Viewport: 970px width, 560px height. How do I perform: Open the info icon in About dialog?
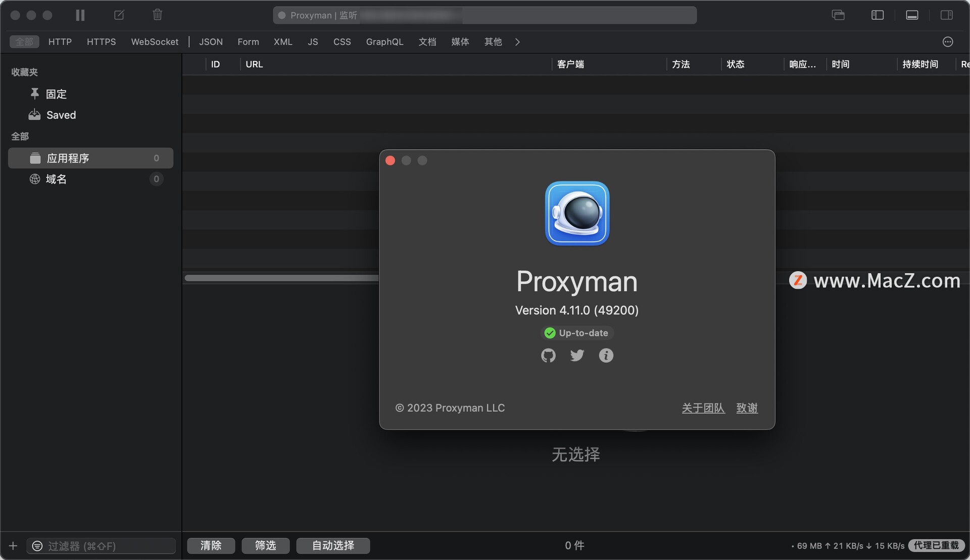coord(606,355)
